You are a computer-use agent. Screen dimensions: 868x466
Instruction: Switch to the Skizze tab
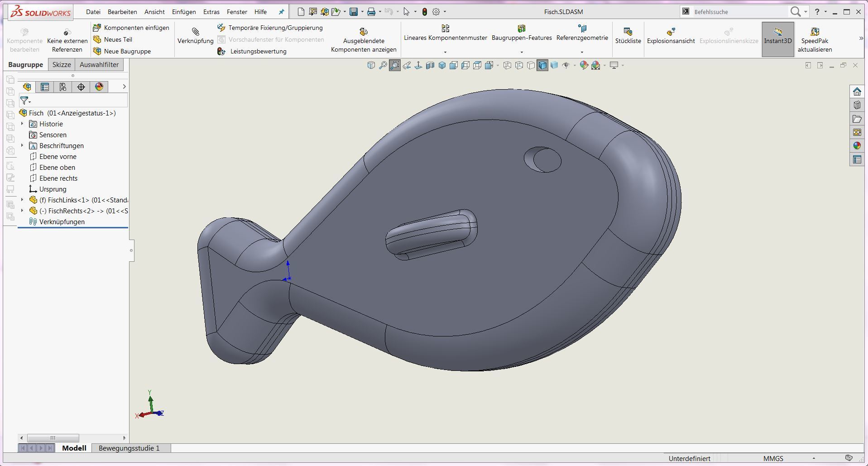click(x=62, y=65)
